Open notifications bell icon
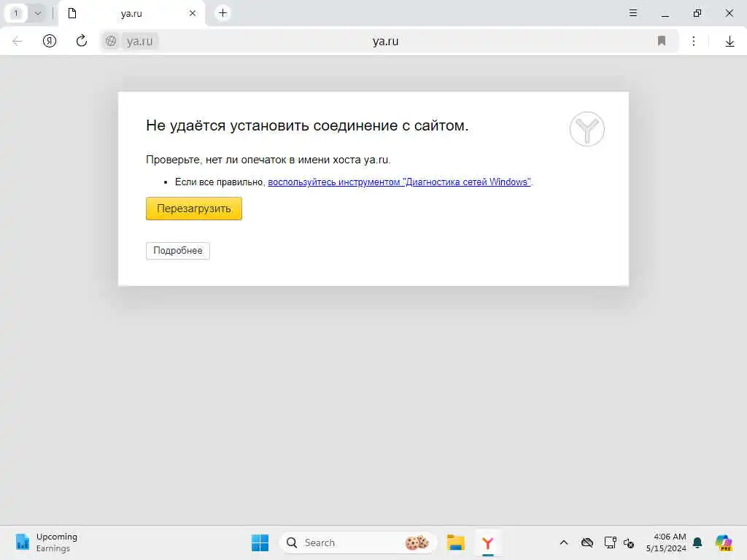The image size is (747, 560). (x=697, y=542)
